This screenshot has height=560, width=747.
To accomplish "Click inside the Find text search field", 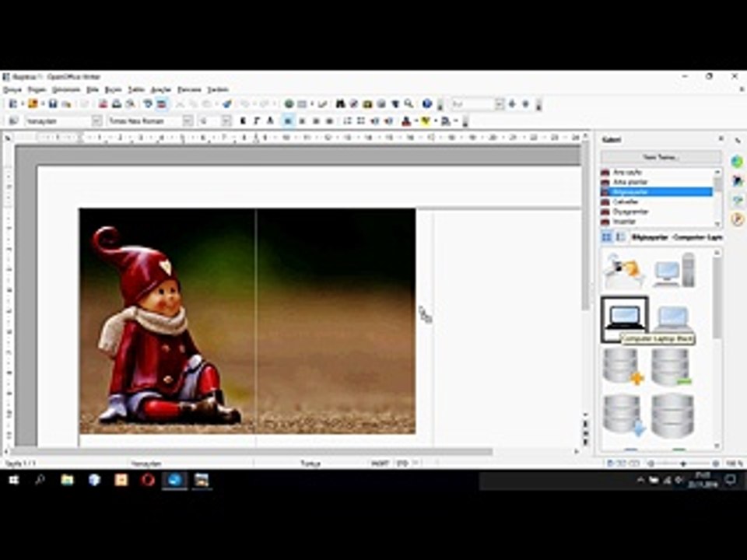I will pos(472,103).
